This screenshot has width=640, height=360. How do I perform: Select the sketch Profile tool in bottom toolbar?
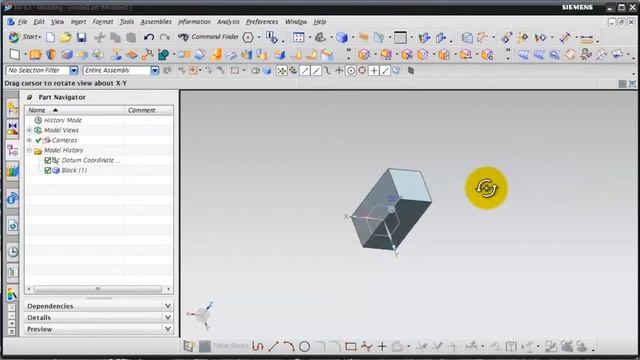[257, 347]
